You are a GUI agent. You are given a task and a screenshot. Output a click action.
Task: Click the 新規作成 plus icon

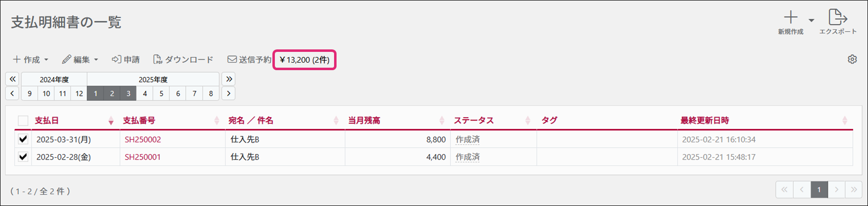(791, 18)
